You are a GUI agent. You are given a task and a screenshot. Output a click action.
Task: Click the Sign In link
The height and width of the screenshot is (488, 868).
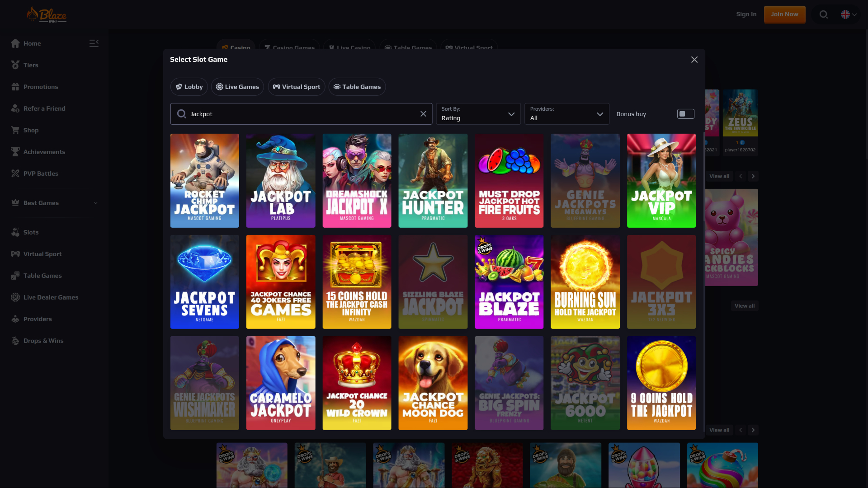746,14
